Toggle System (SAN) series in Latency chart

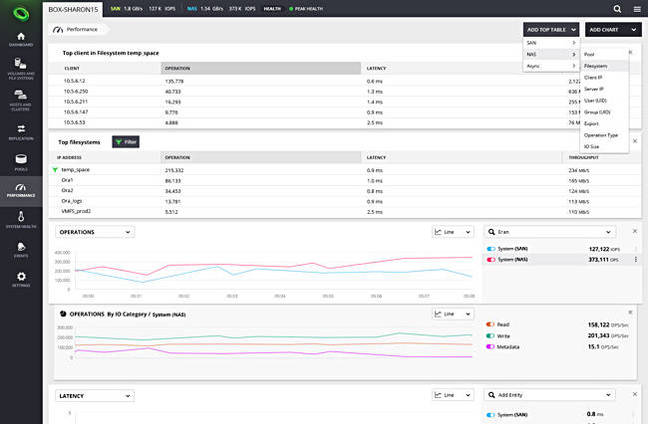coord(491,415)
